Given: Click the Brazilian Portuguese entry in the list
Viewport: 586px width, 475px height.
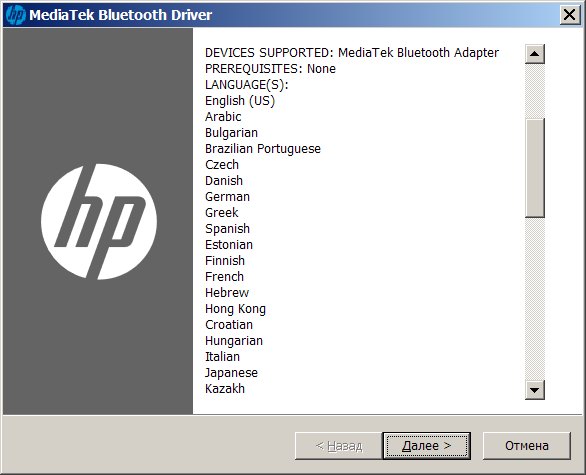Looking at the screenshot, I should (x=263, y=149).
